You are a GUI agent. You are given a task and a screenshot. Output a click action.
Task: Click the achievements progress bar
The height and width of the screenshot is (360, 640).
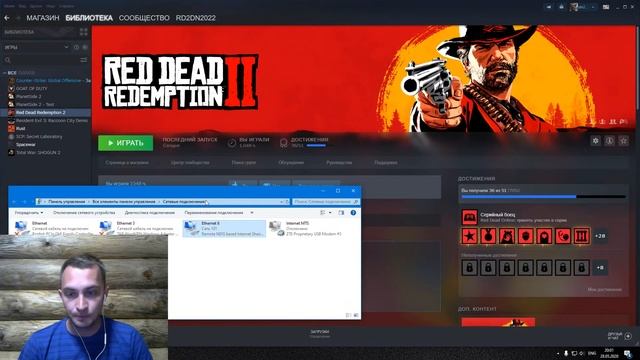(x=543, y=197)
